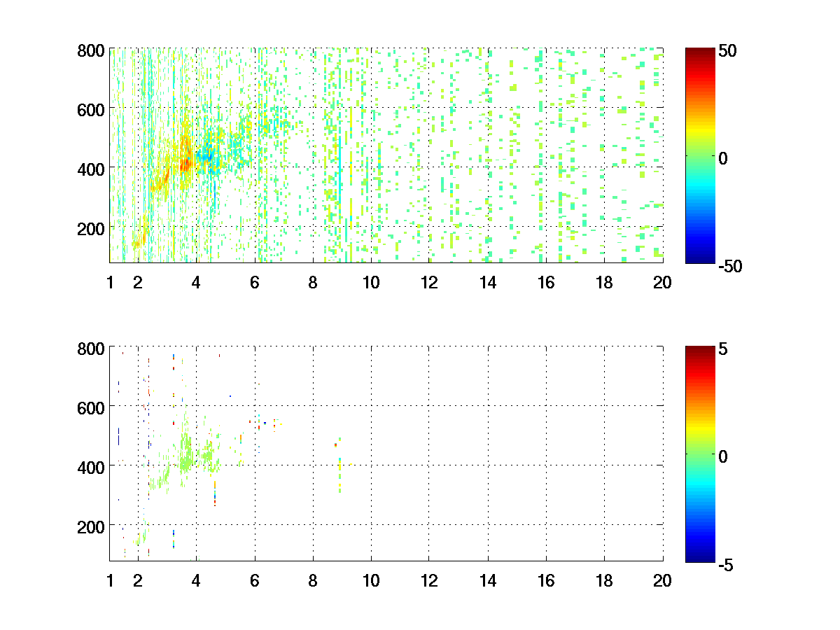Click x-axis tick '4' under the upper plot
The width and height of the screenshot is (840, 630).
pos(196,283)
